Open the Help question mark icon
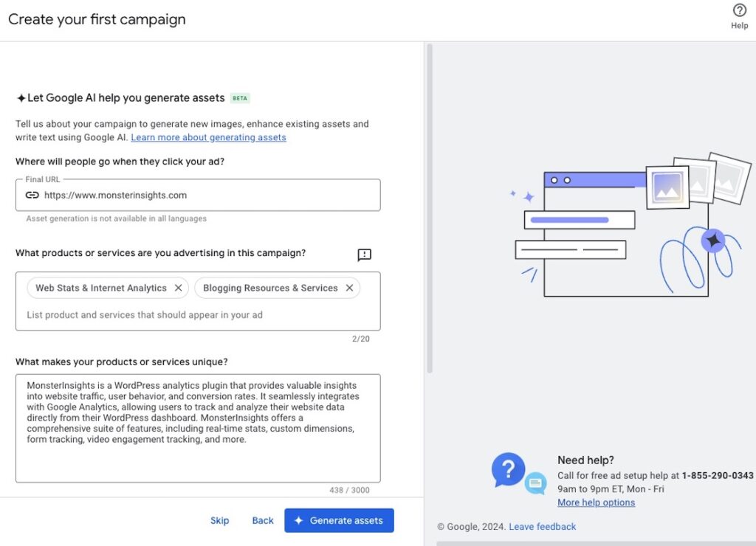The image size is (756, 546). click(739, 11)
